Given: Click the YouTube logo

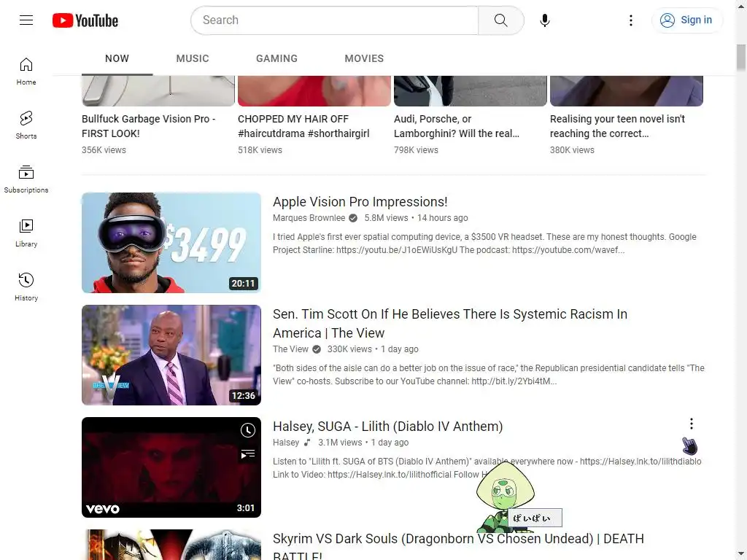Looking at the screenshot, I should point(85,20).
